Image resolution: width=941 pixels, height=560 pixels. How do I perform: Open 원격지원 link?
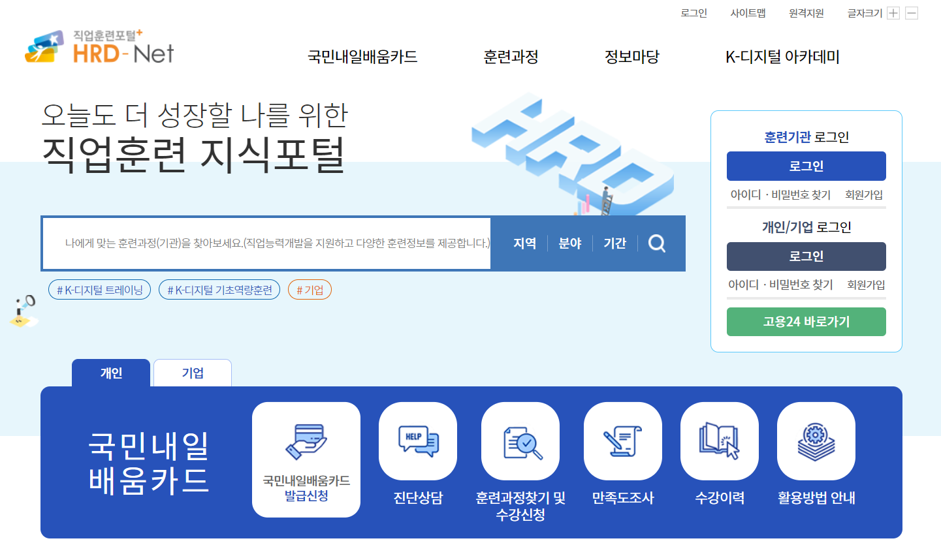click(x=806, y=13)
